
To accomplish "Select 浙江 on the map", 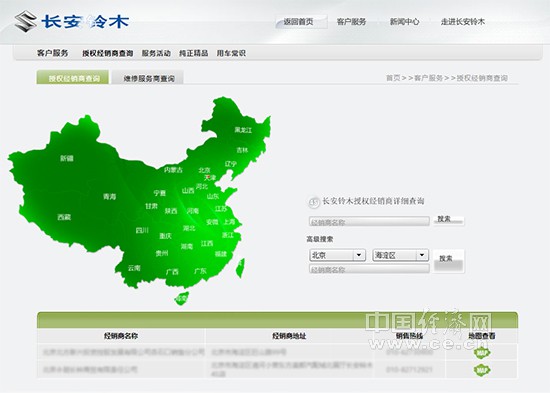I will pyautogui.click(x=228, y=235).
